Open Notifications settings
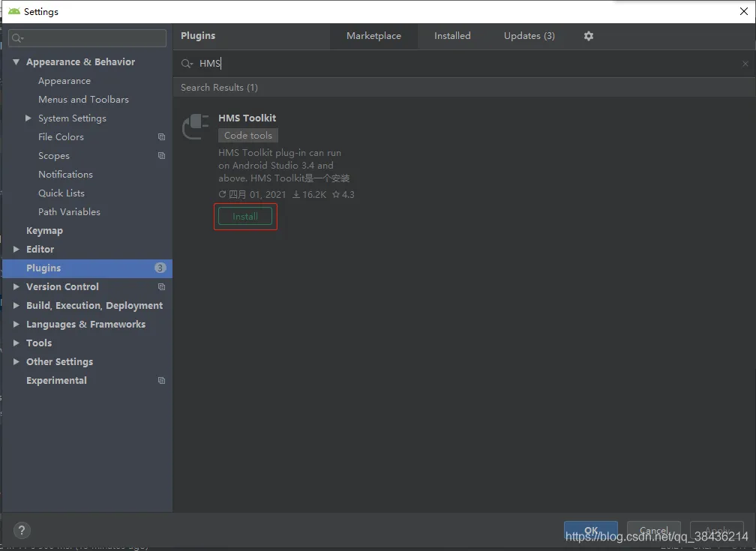Screen dimensions: 756x551 (x=65, y=175)
